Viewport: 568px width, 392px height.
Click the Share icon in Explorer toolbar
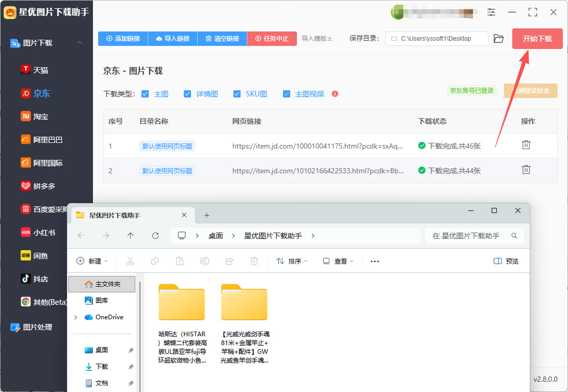(x=229, y=261)
